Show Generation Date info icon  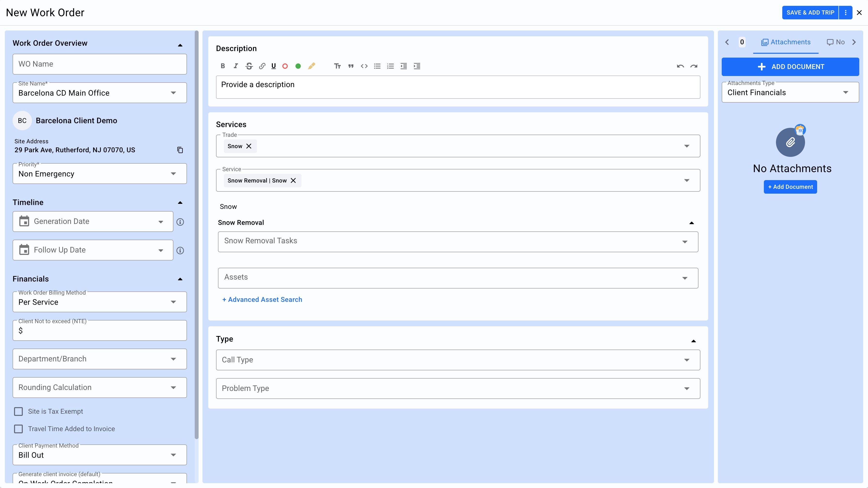(x=180, y=222)
